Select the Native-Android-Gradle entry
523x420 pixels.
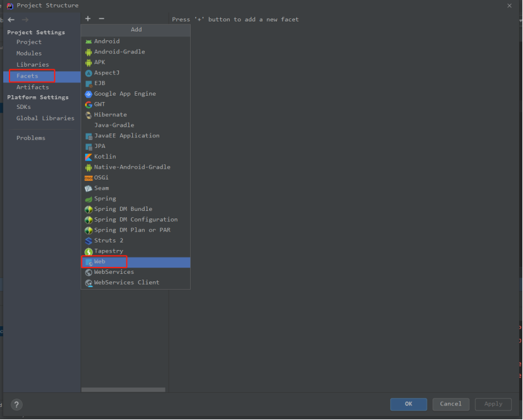click(135, 167)
